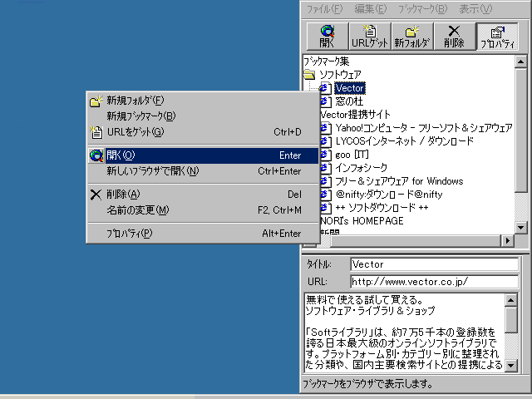The image size is (532, 399).
Task: Click the X delete icon beside 削除(A)
Action: pos(96,195)
